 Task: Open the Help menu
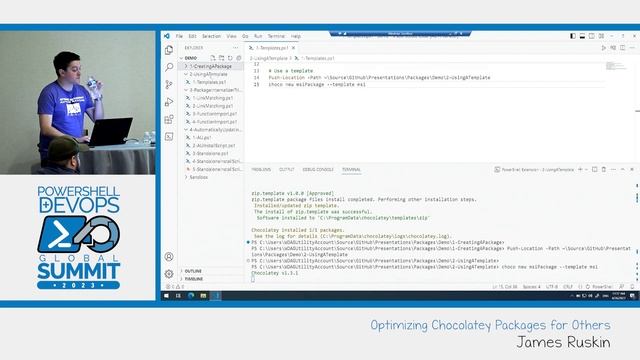(x=296, y=36)
